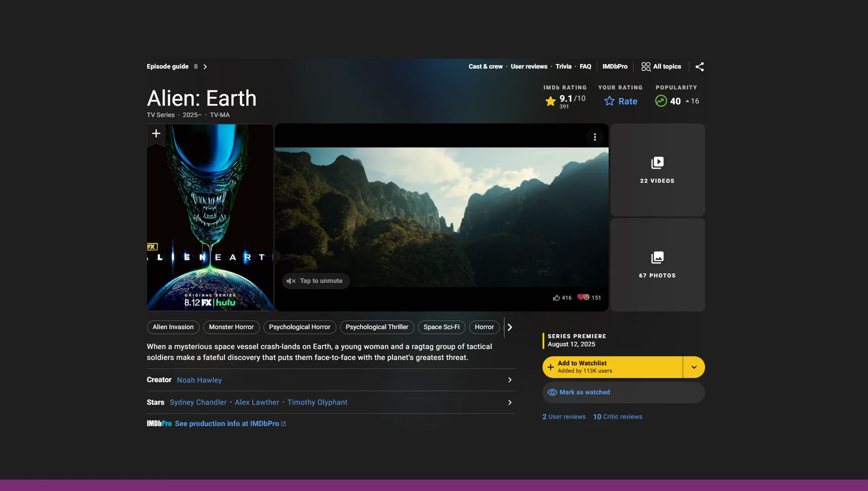868x491 pixels.
Task: Open the video's three-dot options menu
Action: point(595,137)
